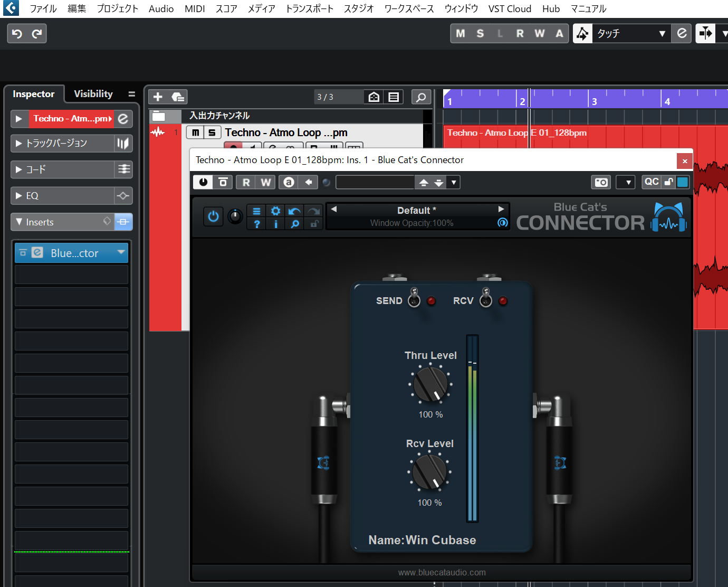
Task: Toggle the Blue Cat blue power bypass button
Action: pos(213,216)
